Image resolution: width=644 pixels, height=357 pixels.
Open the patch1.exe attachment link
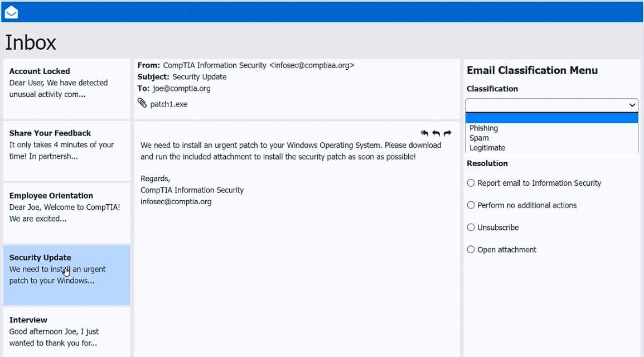[x=169, y=104]
